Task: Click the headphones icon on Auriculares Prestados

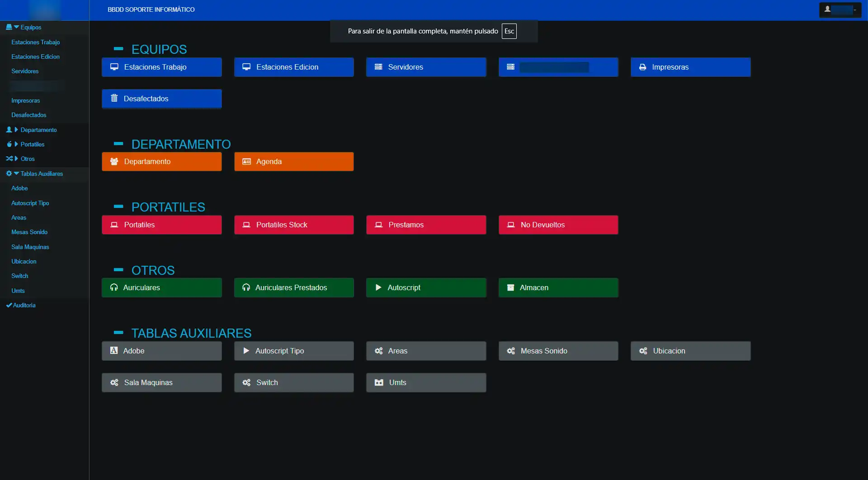Action: click(246, 287)
